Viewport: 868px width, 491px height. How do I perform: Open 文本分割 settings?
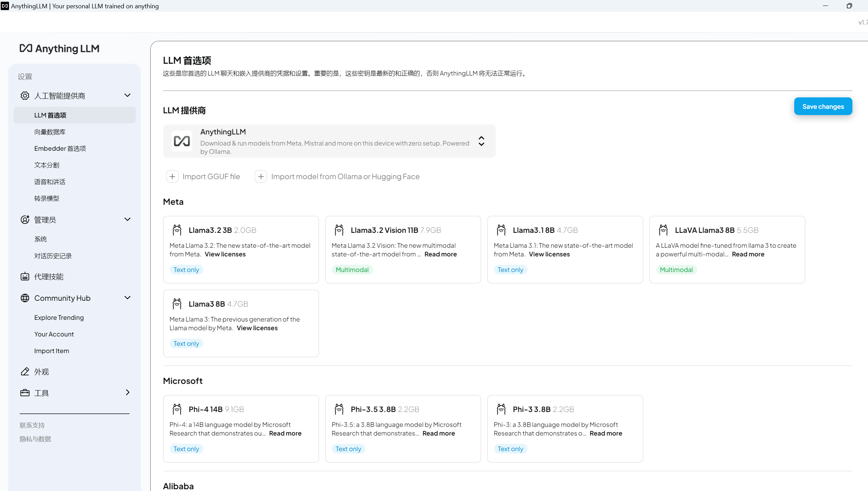(47, 165)
